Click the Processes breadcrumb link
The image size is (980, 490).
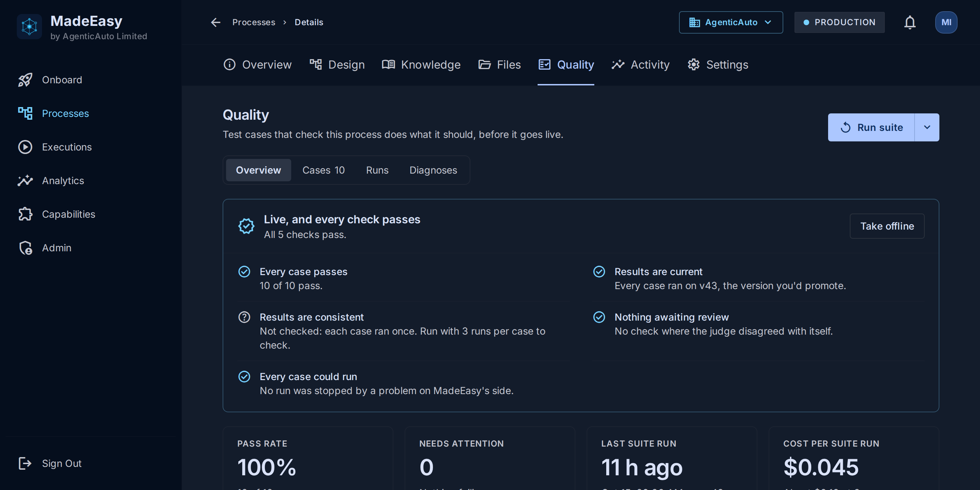pos(254,22)
